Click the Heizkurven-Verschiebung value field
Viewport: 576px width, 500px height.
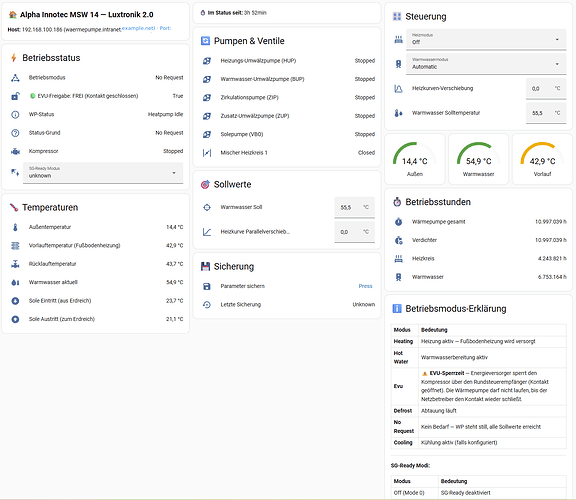pos(546,88)
